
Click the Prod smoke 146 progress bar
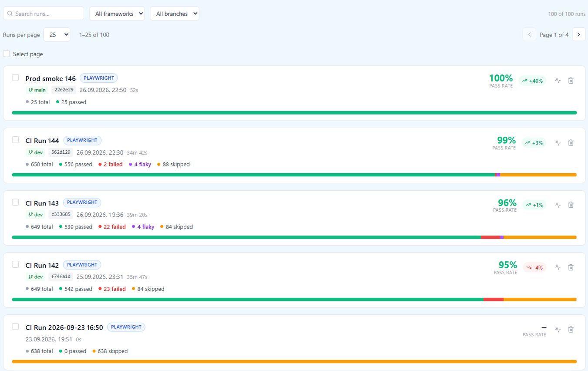294,113
